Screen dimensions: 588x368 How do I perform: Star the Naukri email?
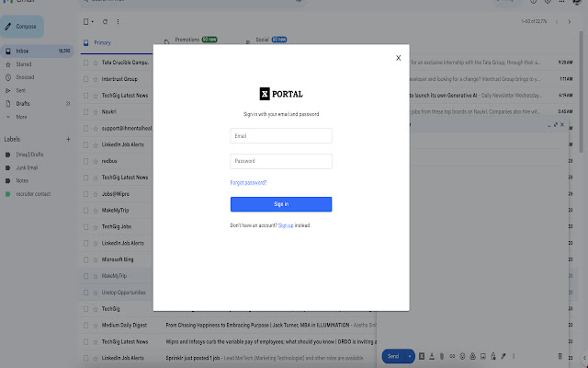tap(96, 112)
